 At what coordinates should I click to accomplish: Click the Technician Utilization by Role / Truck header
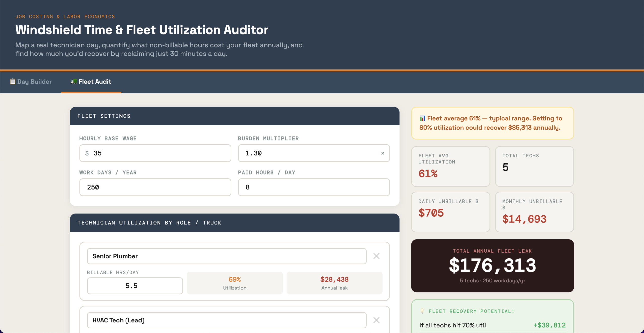coord(235,223)
